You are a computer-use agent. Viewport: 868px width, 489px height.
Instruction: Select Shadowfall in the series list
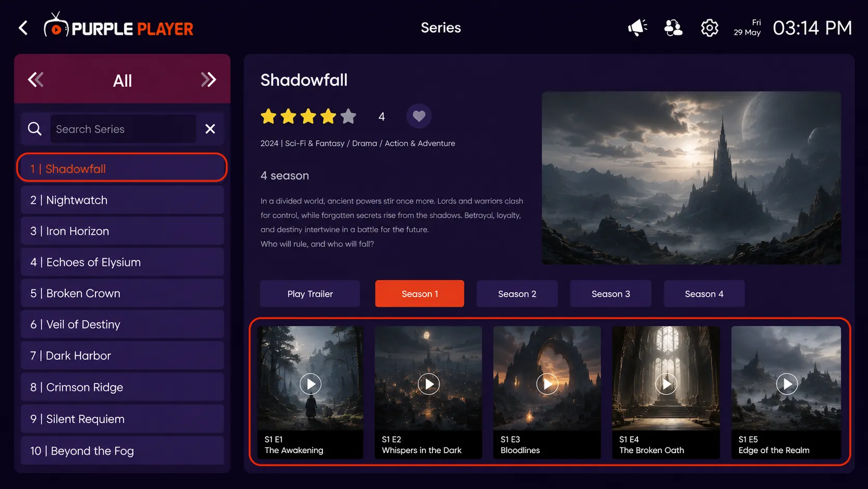pos(122,167)
